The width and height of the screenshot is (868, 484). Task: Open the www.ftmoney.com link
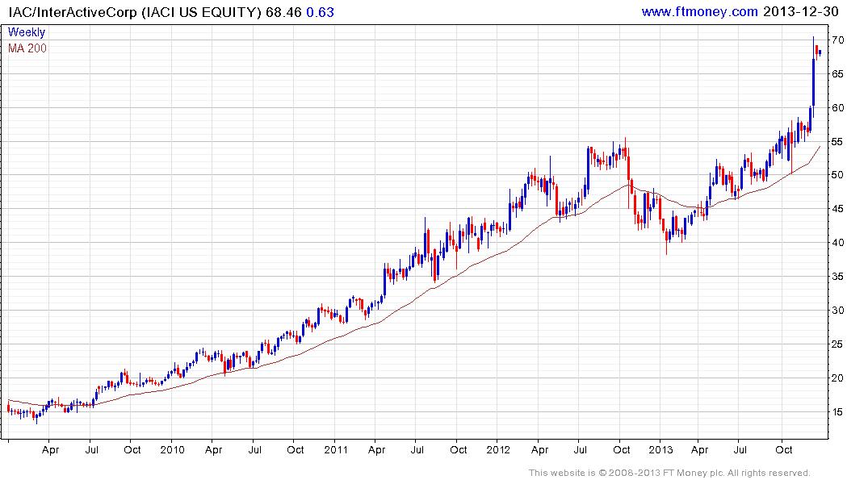point(699,11)
